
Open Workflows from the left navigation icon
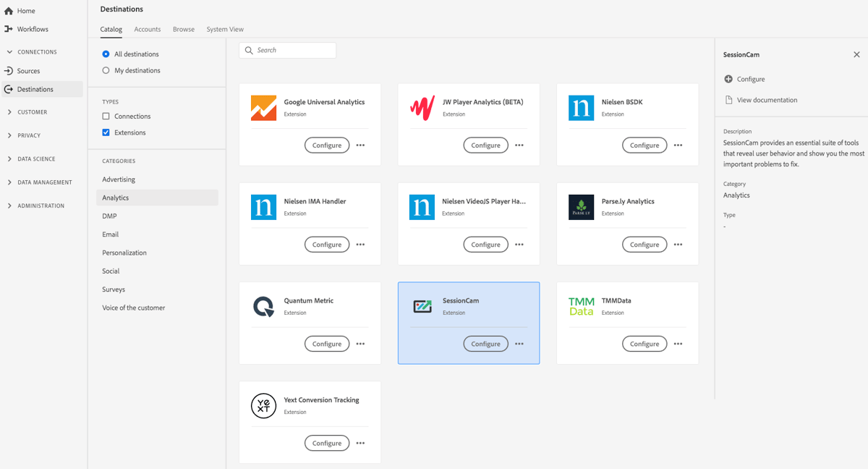(8, 29)
